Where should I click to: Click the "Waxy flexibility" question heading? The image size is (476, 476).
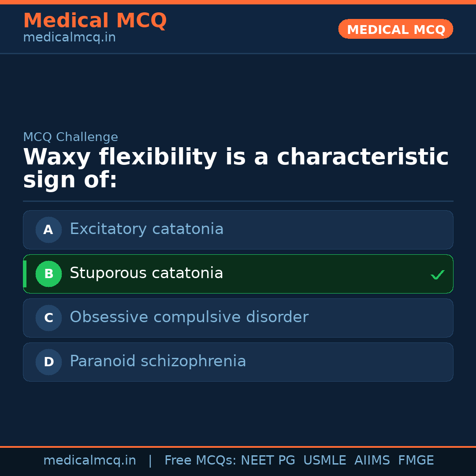(235, 168)
